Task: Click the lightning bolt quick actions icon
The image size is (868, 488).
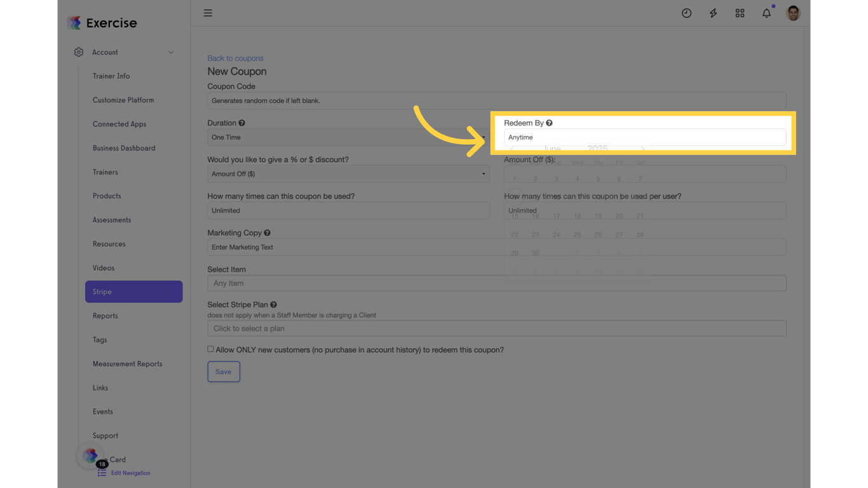Action: [x=713, y=13]
